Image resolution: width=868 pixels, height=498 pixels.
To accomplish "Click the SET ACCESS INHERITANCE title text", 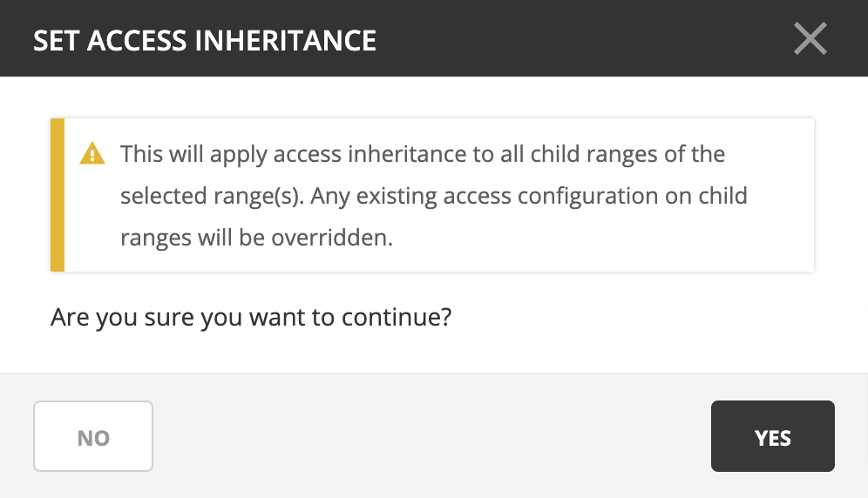I will pos(205,40).
